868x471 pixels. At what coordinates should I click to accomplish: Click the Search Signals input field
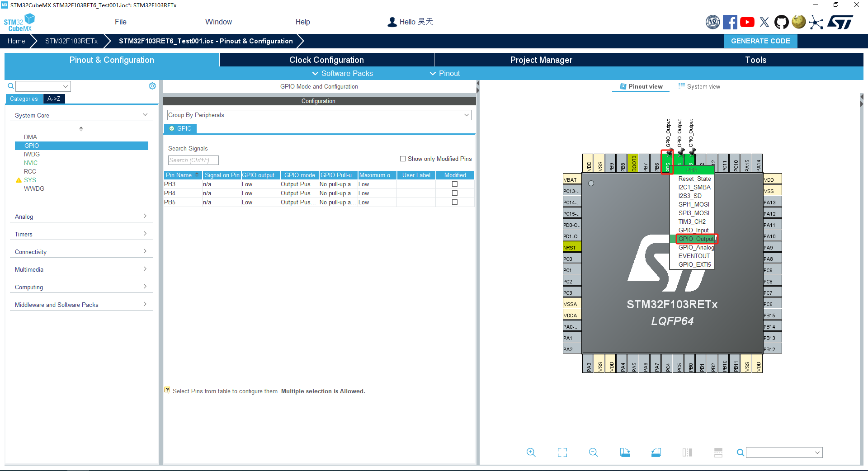click(x=193, y=160)
